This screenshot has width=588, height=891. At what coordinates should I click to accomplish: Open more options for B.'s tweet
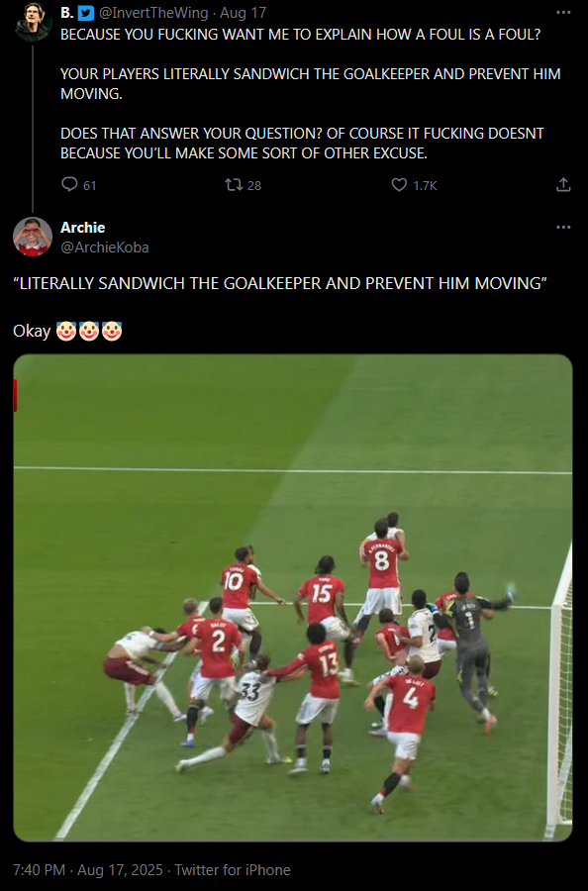point(563,13)
